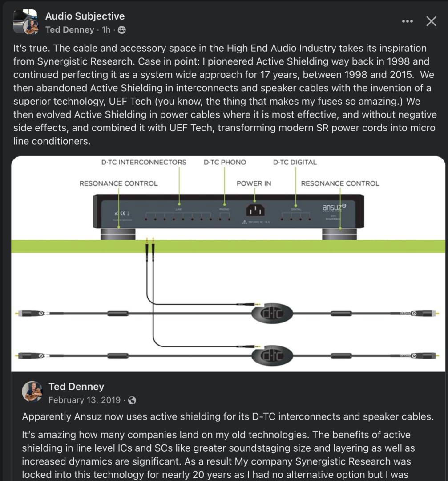Open the post's three-dot options menu
This screenshot has height=481, width=448.
[407, 21]
